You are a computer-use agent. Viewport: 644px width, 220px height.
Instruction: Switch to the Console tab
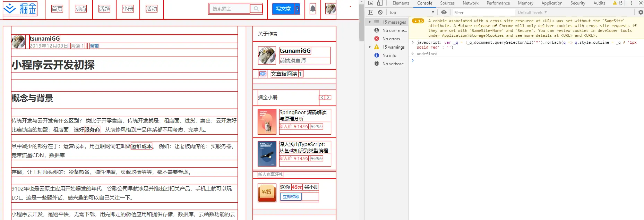425,3
